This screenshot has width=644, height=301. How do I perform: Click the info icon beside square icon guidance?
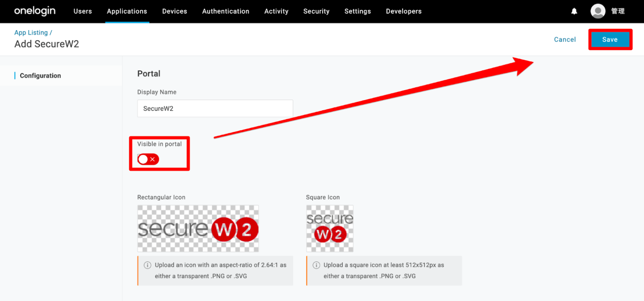click(316, 265)
